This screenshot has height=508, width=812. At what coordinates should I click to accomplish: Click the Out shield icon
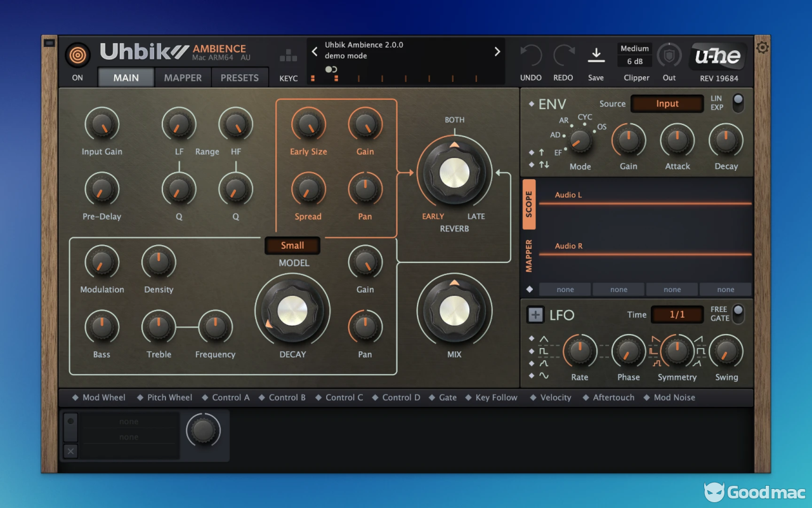click(x=669, y=56)
